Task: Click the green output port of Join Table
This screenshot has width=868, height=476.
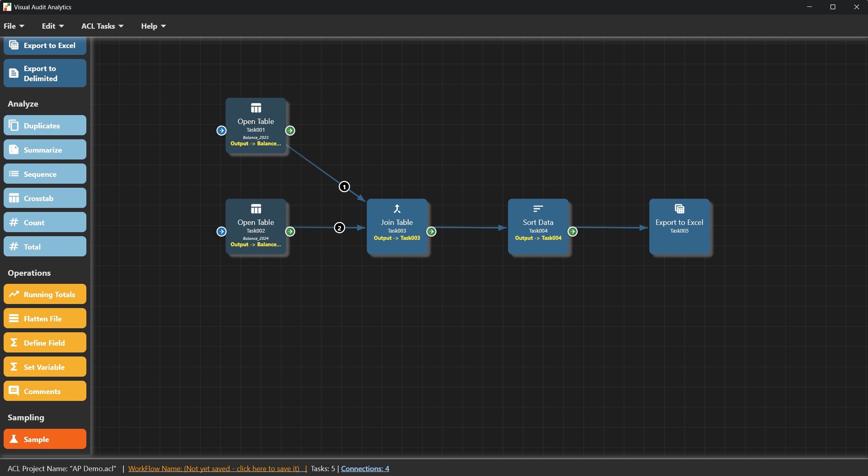Action: pyautogui.click(x=431, y=231)
